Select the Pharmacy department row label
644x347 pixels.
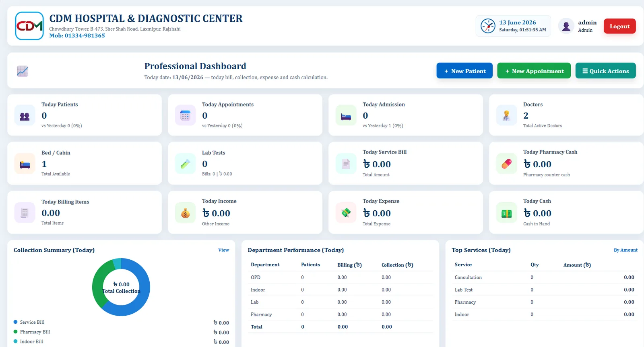(261, 314)
